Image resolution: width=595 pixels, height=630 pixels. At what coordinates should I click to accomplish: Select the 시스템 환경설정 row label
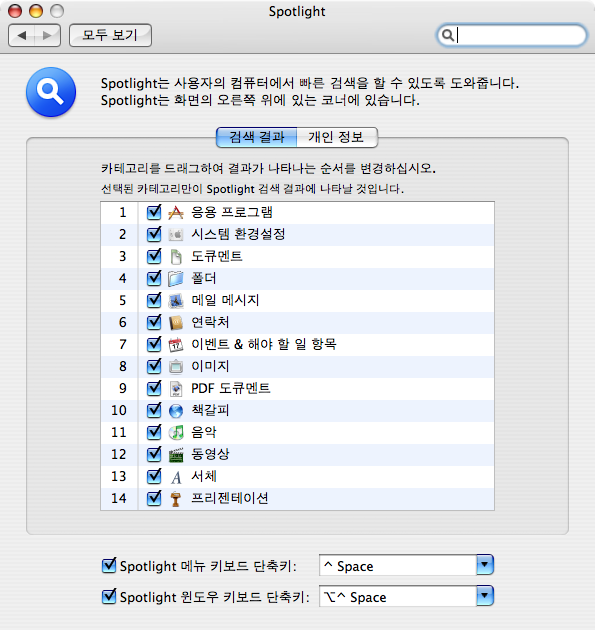pyautogui.click(x=238, y=234)
